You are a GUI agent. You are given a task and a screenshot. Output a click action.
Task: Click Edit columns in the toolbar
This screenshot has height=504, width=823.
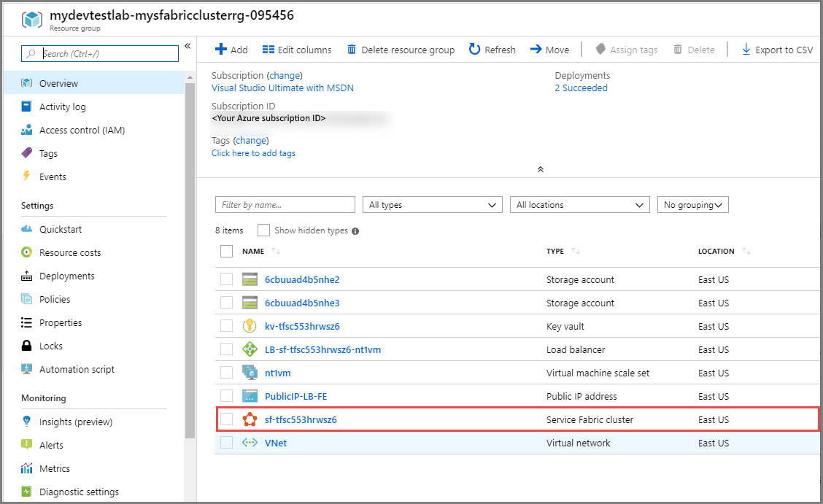click(297, 50)
